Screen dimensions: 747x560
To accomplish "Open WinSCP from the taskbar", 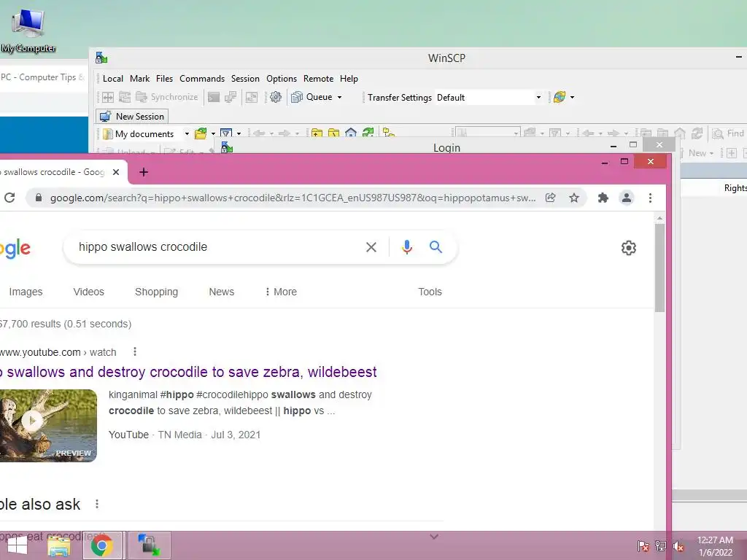I will coord(149,545).
